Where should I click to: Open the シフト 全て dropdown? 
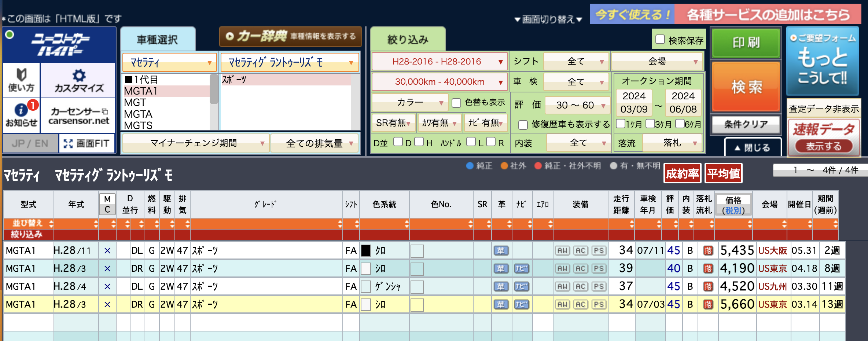click(x=576, y=62)
